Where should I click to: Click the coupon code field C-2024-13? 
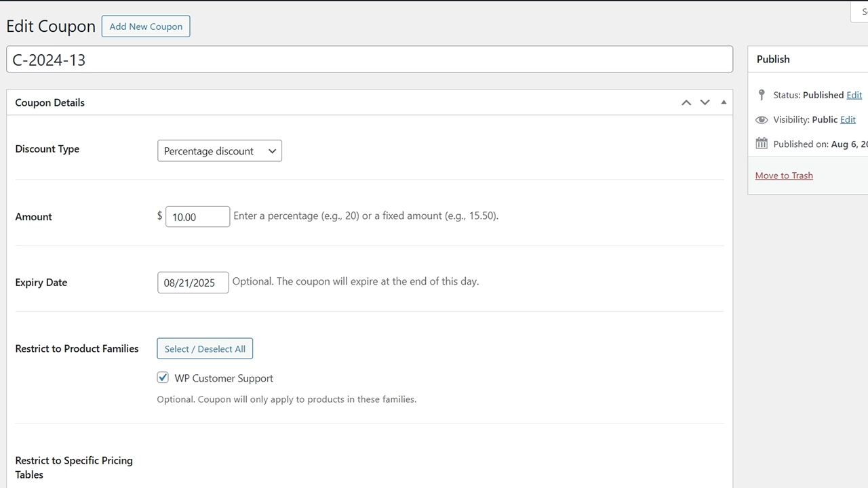pyautogui.click(x=370, y=60)
